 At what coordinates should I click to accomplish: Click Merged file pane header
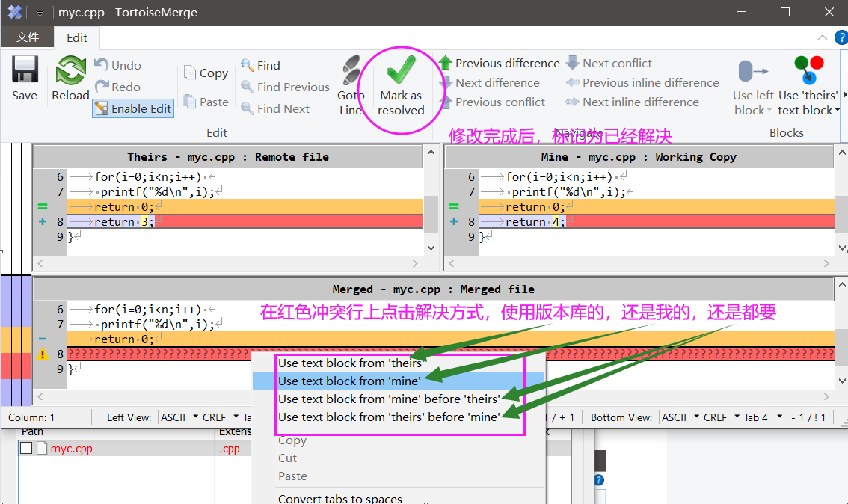click(433, 289)
